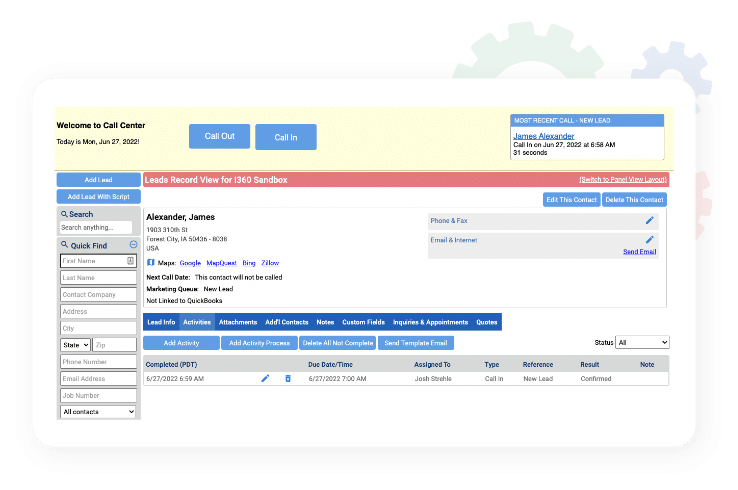Open the State dropdown
This screenshot has height=490, width=738.
(75, 345)
